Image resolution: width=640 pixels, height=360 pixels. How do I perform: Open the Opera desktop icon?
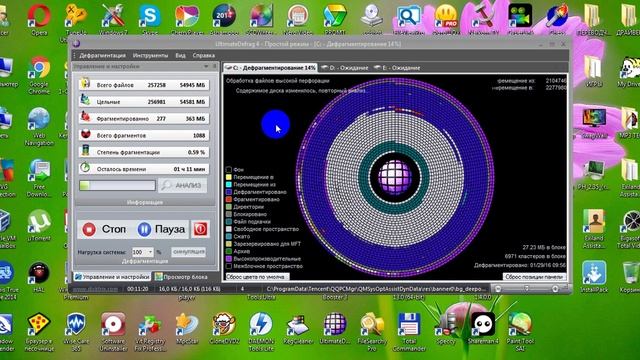39,19
